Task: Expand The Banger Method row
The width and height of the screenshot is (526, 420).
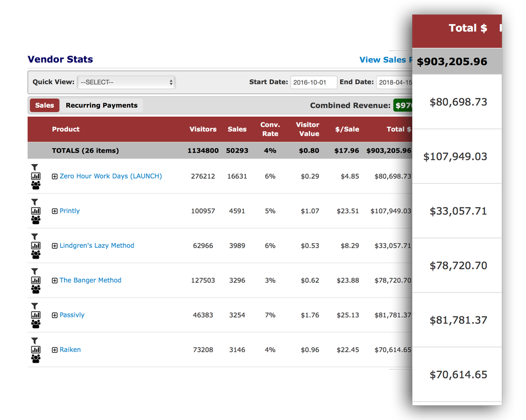Action: point(55,281)
